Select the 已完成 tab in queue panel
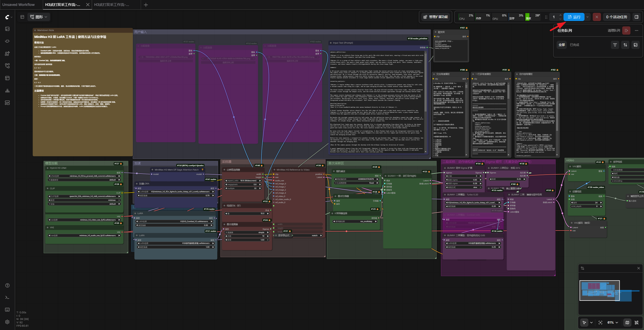644x330 pixels. click(575, 45)
